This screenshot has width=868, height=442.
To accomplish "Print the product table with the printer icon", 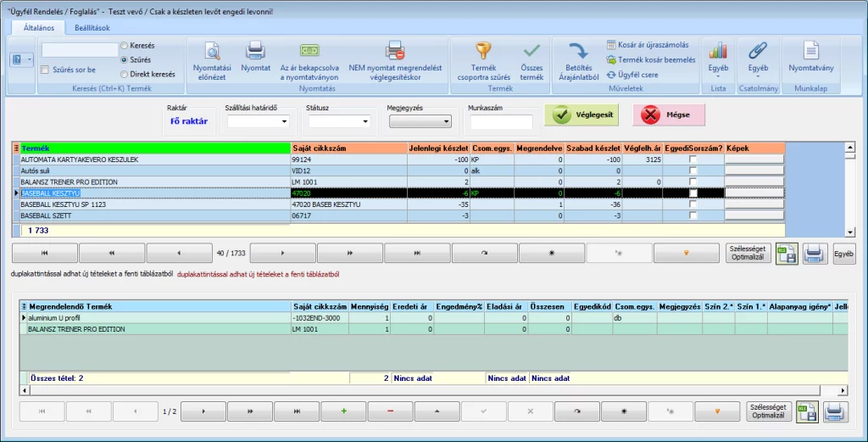I will (814, 254).
